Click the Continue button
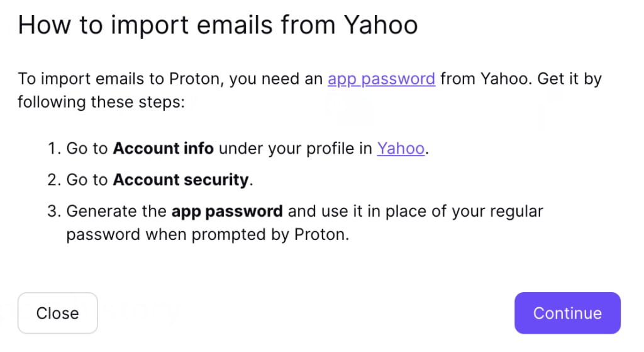Image resolution: width=644 pixels, height=352 pixels. [567, 313]
